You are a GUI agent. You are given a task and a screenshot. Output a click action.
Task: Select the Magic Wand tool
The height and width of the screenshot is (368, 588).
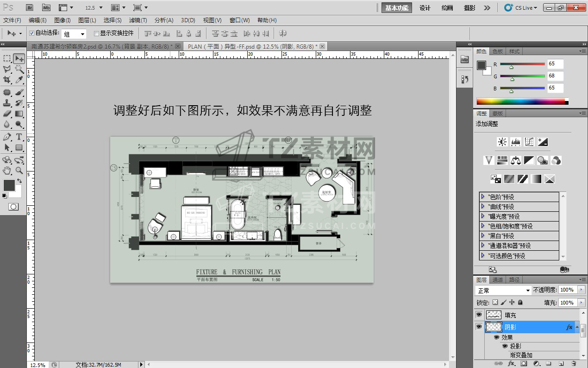(x=19, y=69)
